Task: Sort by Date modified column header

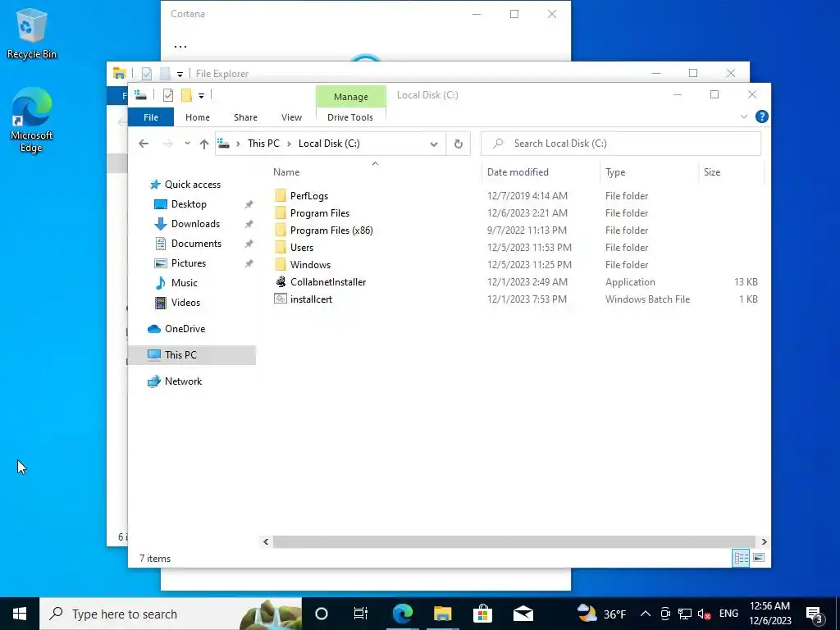Action: tap(518, 172)
